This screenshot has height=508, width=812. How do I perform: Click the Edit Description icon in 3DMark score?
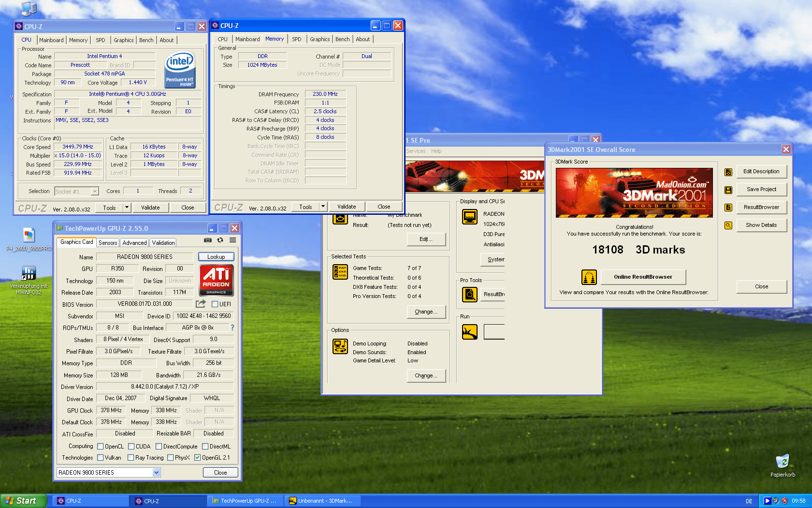728,172
